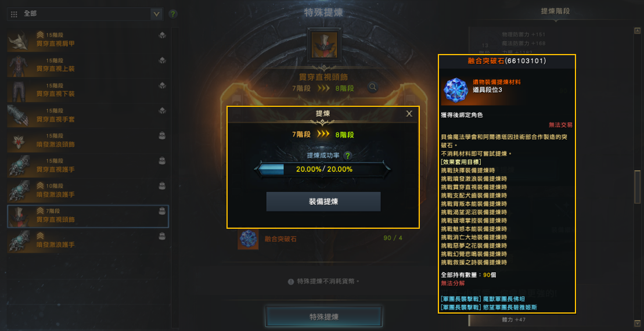Click the 融合突破石 material icon in list
644x331 pixels.
pos(248,239)
